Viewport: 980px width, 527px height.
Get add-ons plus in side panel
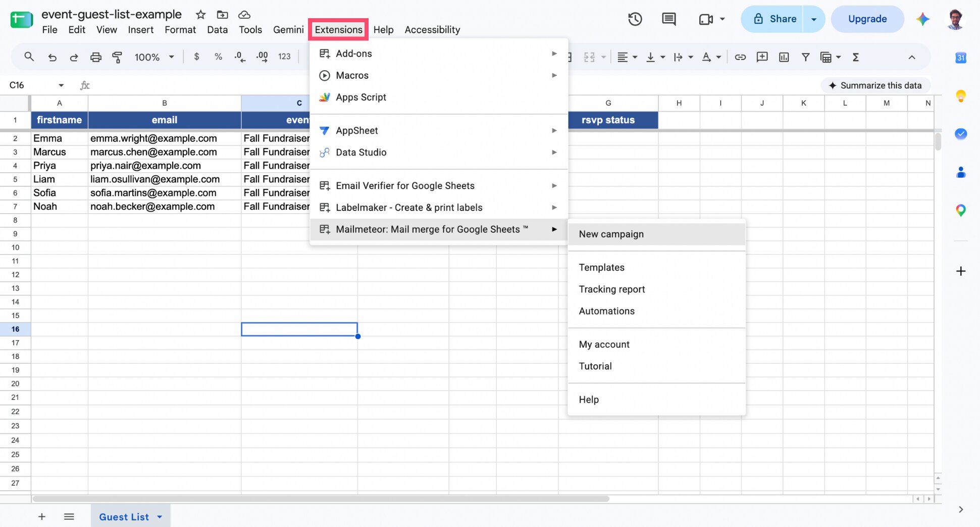click(961, 271)
